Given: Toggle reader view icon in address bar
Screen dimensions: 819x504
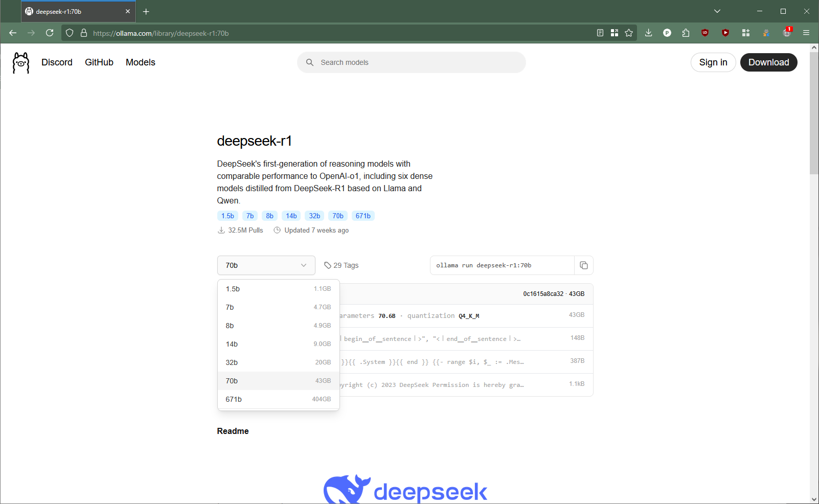Looking at the screenshot, I should tap(600, 33).
